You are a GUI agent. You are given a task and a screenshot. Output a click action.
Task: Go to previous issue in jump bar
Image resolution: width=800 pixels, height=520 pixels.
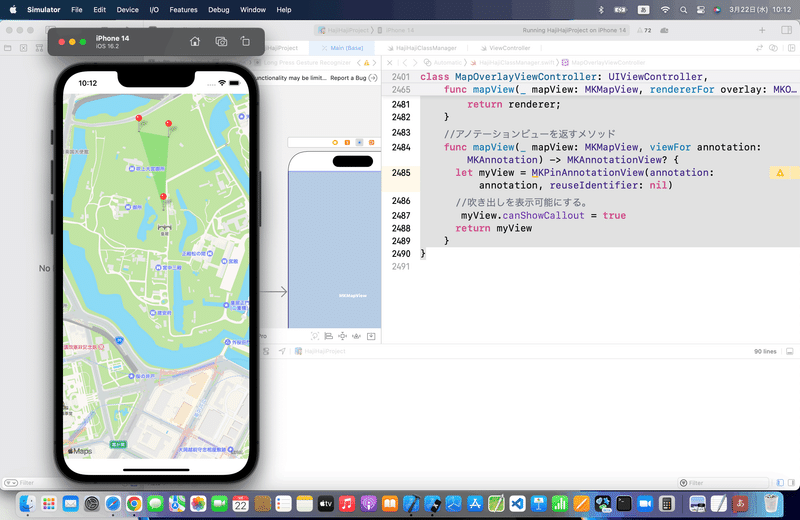click(x=359, y=63)
